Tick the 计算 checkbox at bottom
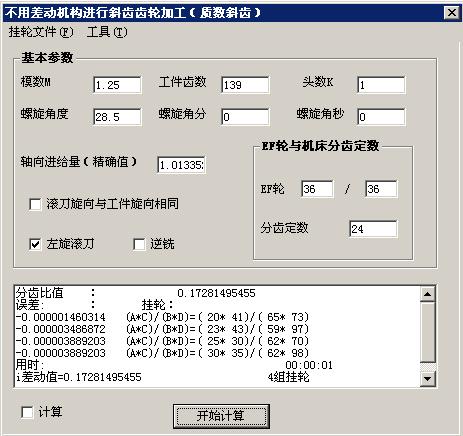Screen dimensions: 463x436 [x=27, y=412]
